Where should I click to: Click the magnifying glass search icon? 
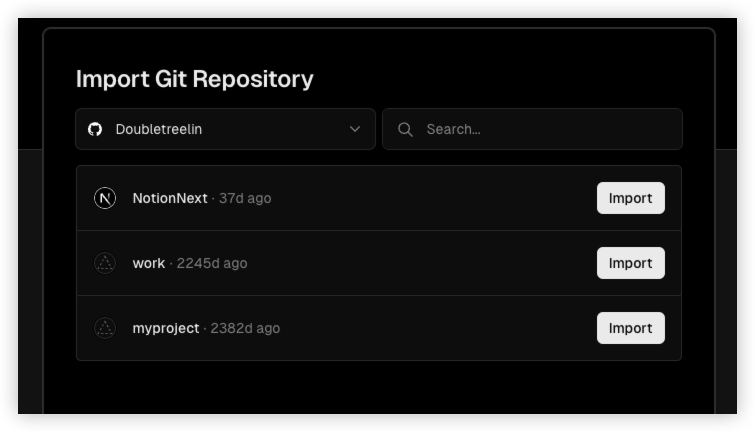pyautogui.click(x=405, y=129)
